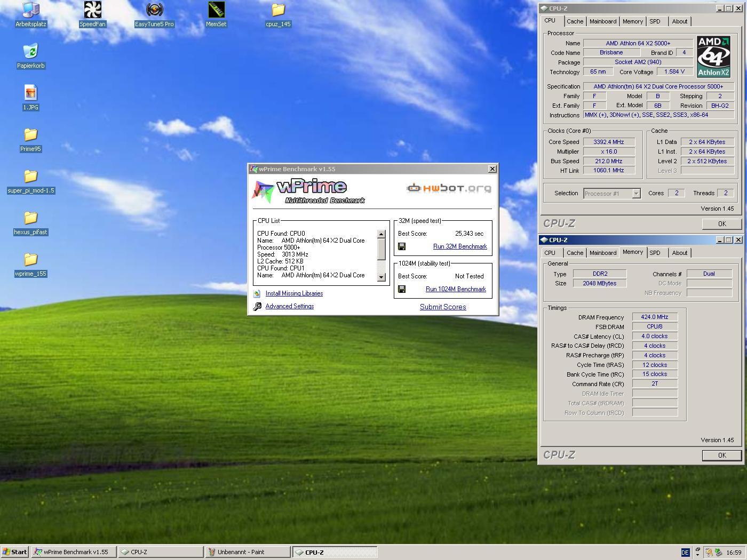Click the DRAM Frequency 424.0 MHz value

655,317
